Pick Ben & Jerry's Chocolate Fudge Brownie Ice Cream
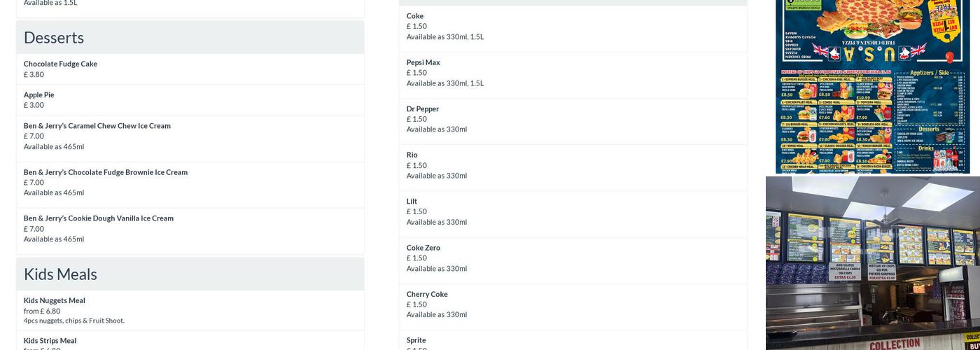980x350 pixels. pyautogui.click(x=106, y=172)
